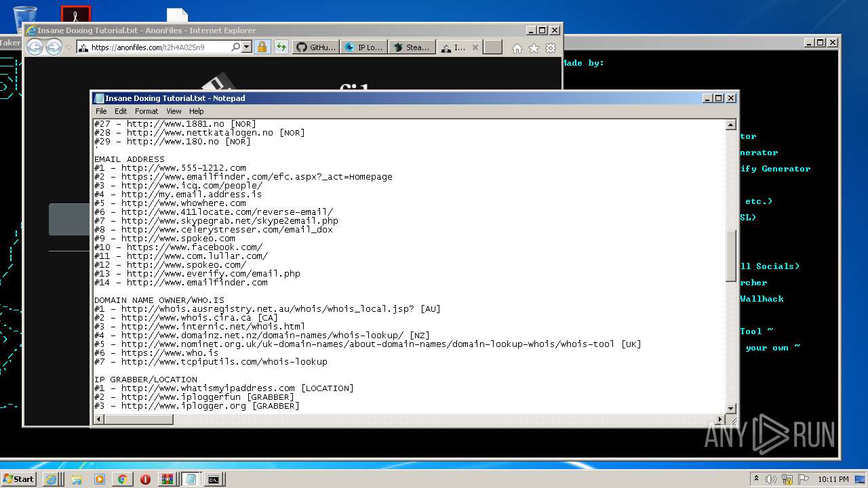
Task: Click the 'DOMAIN NAME OWNER/WHO.IS' heading
Action: (x=159, y=300)
